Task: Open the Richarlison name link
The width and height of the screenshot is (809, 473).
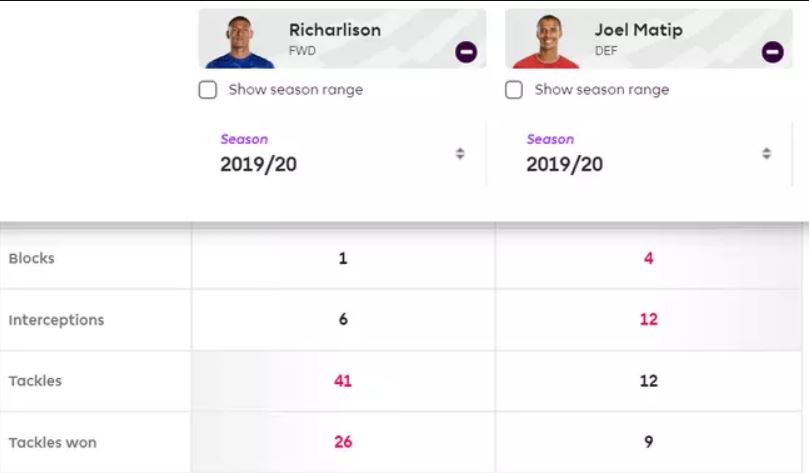Action: point(335,30)
